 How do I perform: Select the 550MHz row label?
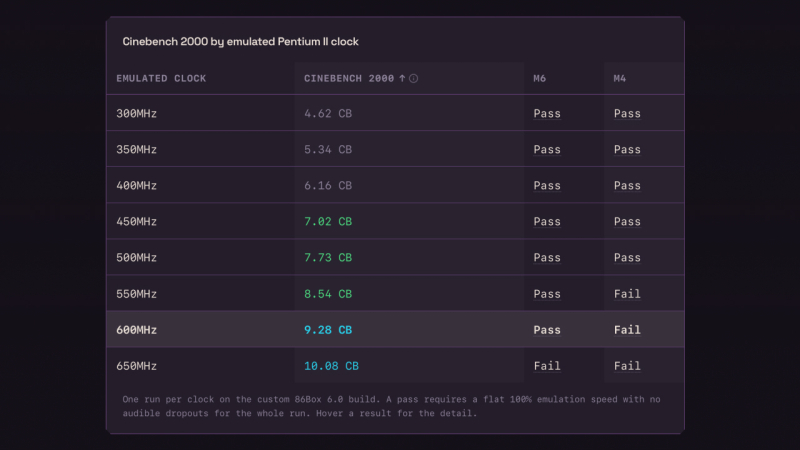pyautogui.click(x=136, y=294)
